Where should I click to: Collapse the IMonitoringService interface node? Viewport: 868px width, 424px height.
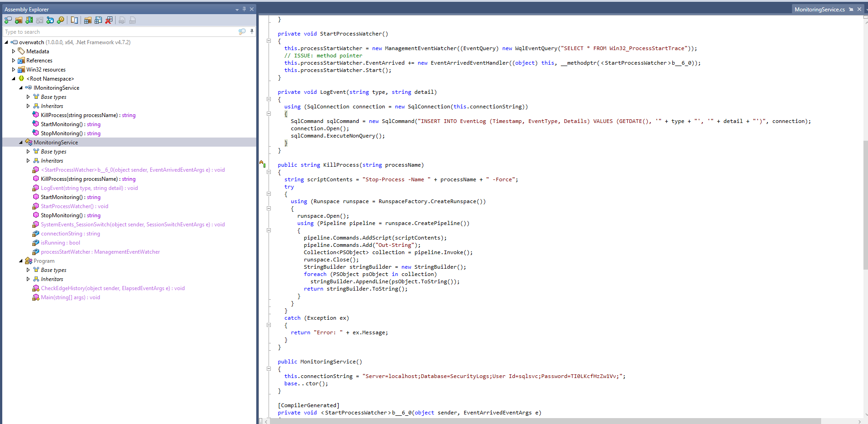(x=21, y=87)
